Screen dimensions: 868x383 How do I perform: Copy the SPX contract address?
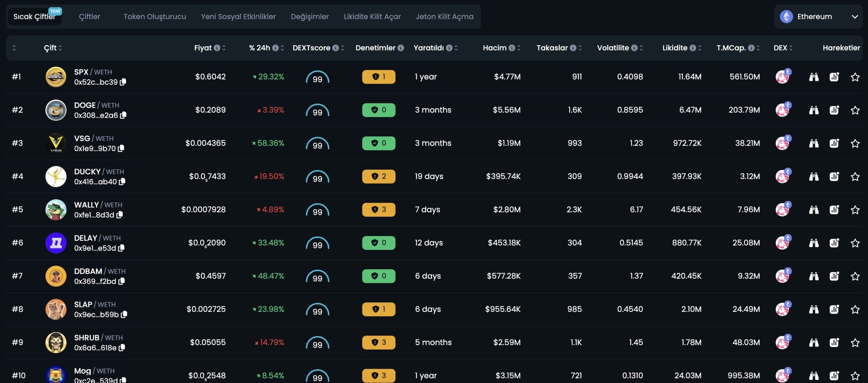(123, 82)
